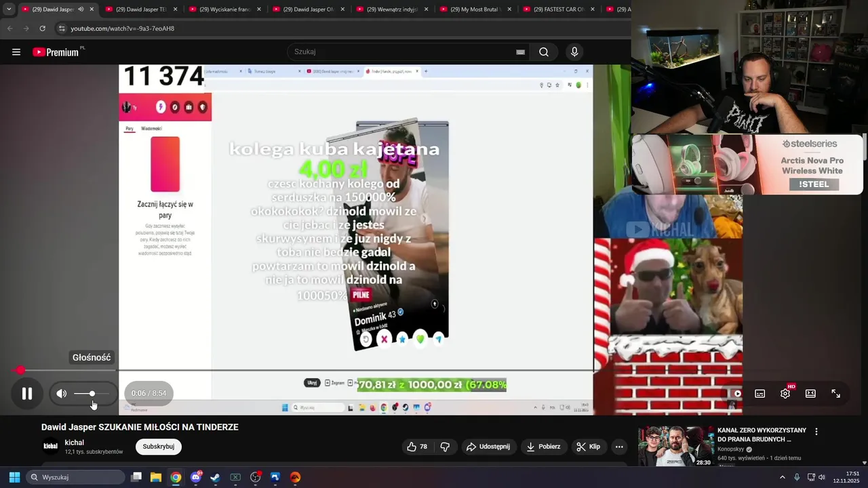Viewport: 868px width, 488px height.
Task: Switch to the Wewnątrz indyjs tab
Action: 392,9
